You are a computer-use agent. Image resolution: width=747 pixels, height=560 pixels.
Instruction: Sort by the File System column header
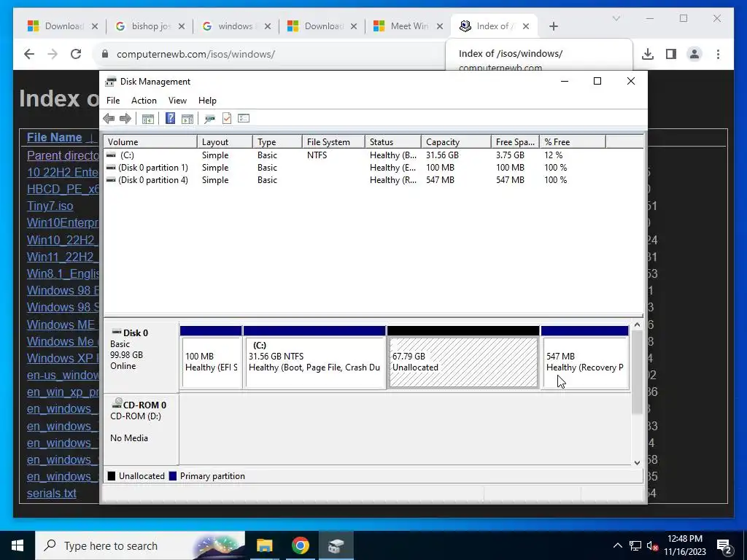(x=333, y=142)
